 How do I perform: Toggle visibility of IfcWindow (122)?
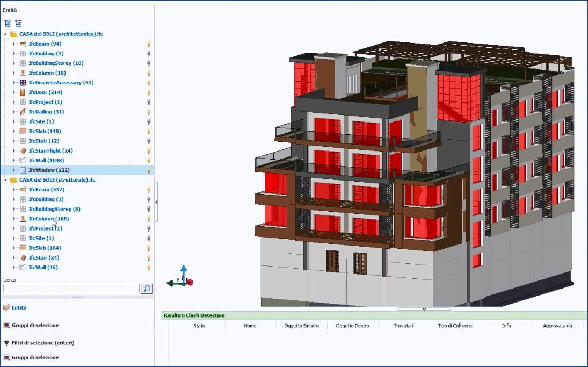click(x=149, y=170)
